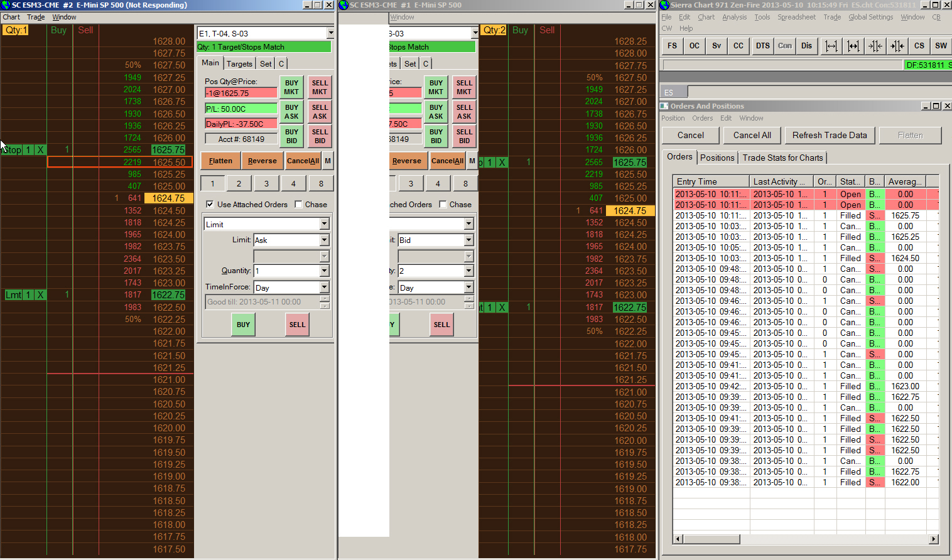The height and width of the screenshot is (560, 952).
Task: Click the Sierra Chart globe icon in main title bar
Action: coord(665,5)
